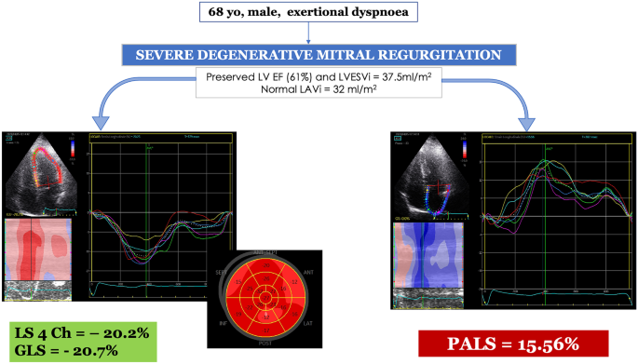638x364 pixels.
Task: Click the bull's-eye apical center segment
Action: (x=266, y=298)
